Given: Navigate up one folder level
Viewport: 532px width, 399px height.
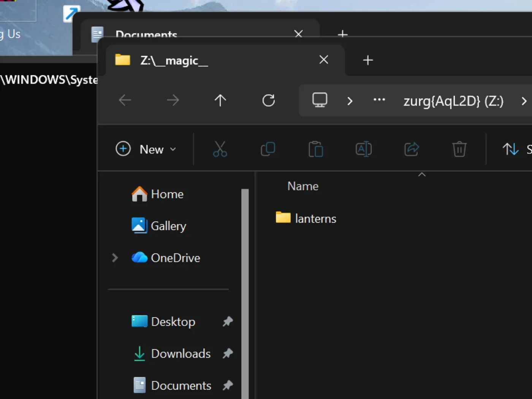Looking at the screenshot, I should [x=220, y=100].
